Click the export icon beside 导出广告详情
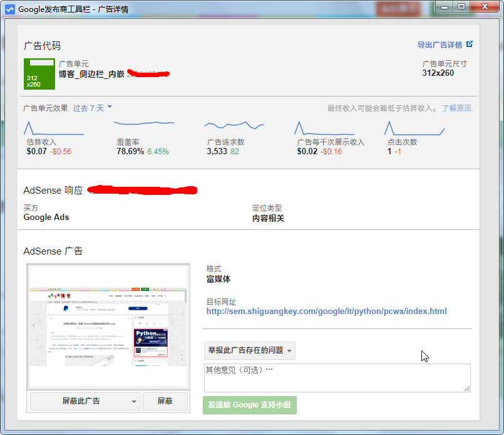The height and width of the screenshot is (435, 504). point(470,45)
